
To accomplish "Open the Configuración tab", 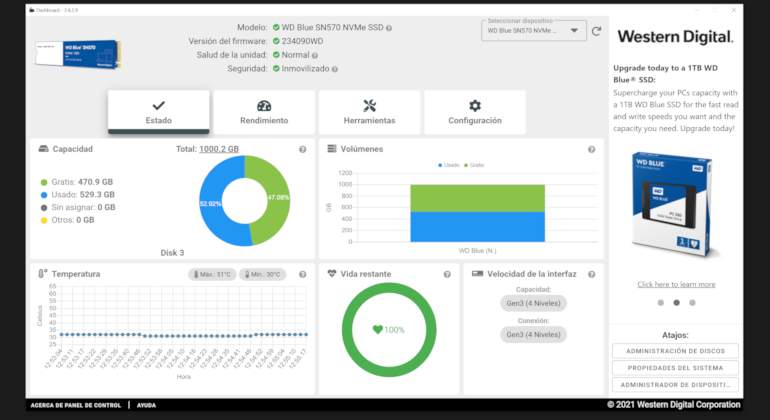I will pyautogui.click(x=475, y=112).
